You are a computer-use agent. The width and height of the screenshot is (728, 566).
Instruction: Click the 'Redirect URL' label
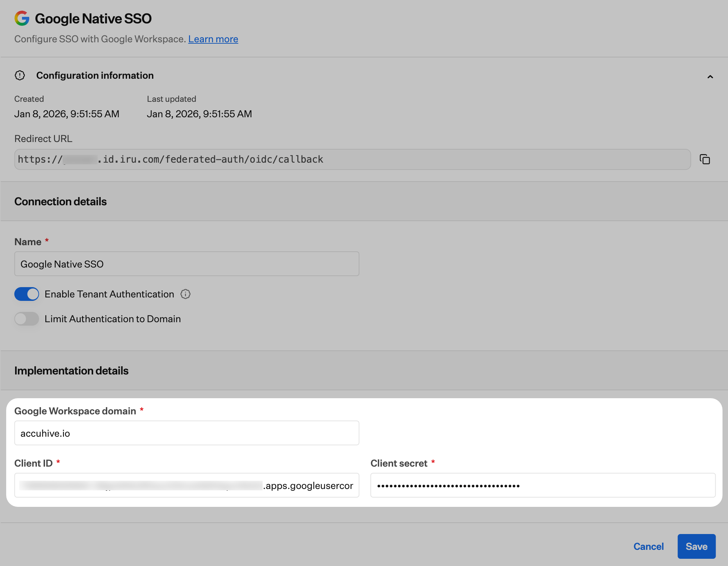(43, 139)
